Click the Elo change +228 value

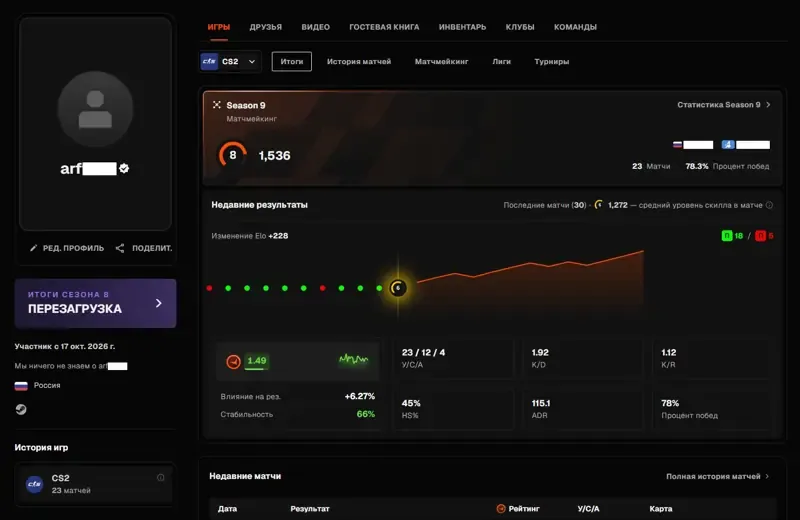click(x=279, y=236)
